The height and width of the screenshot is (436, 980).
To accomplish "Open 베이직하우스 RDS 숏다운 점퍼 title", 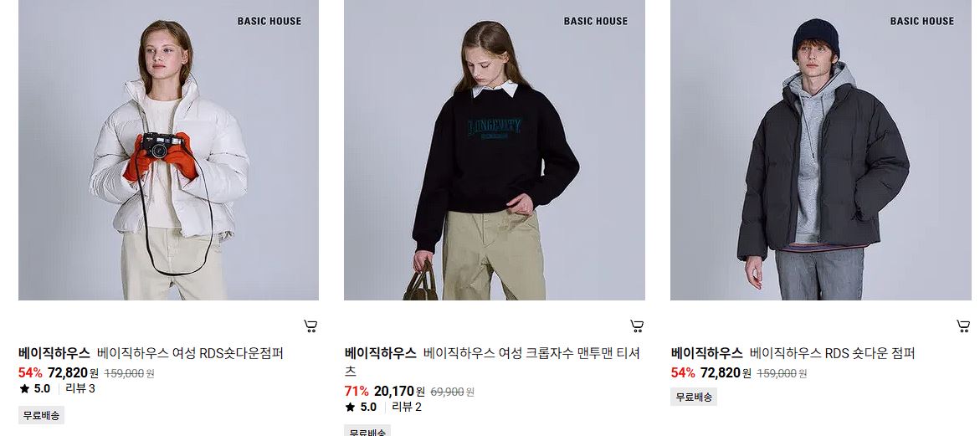I will (x=833, y=353).
